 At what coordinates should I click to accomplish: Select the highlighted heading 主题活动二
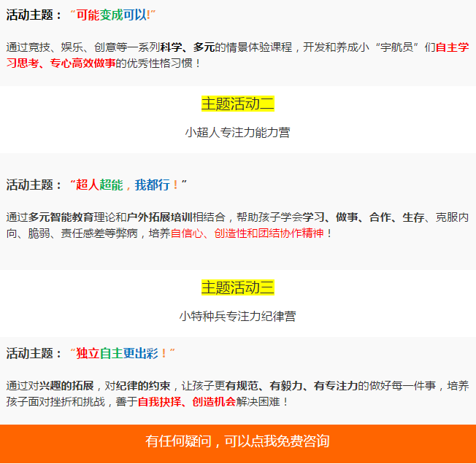click(x=238, y=104)
